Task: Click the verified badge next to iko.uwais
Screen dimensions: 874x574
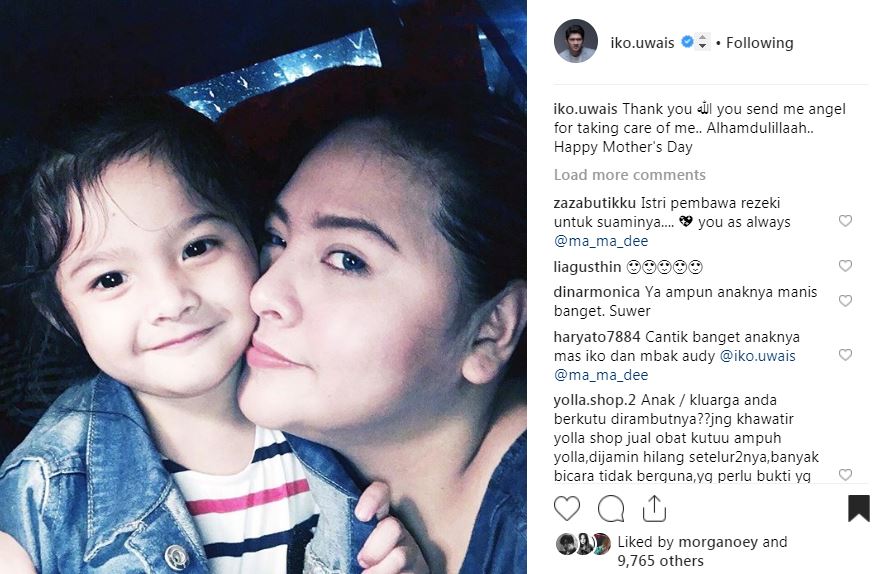Action: click(687, 42)
